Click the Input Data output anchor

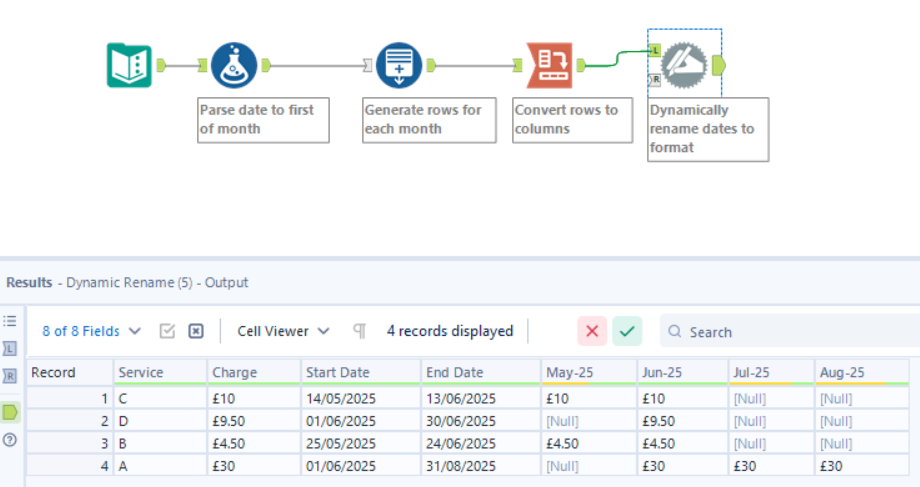tap(161, 65)
